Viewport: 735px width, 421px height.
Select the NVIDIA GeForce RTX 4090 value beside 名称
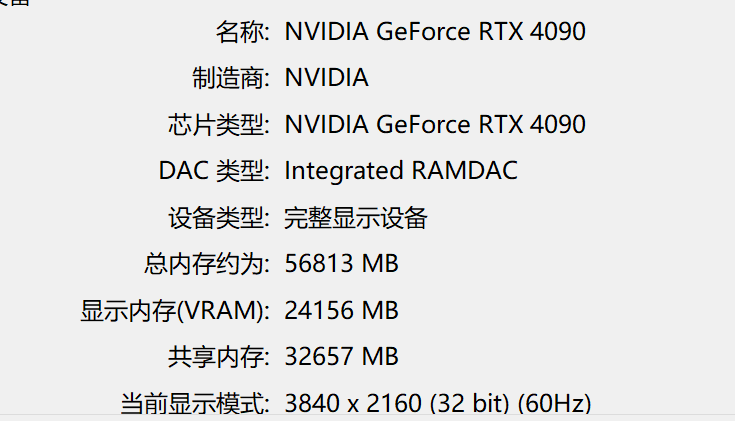coord(435,31)
